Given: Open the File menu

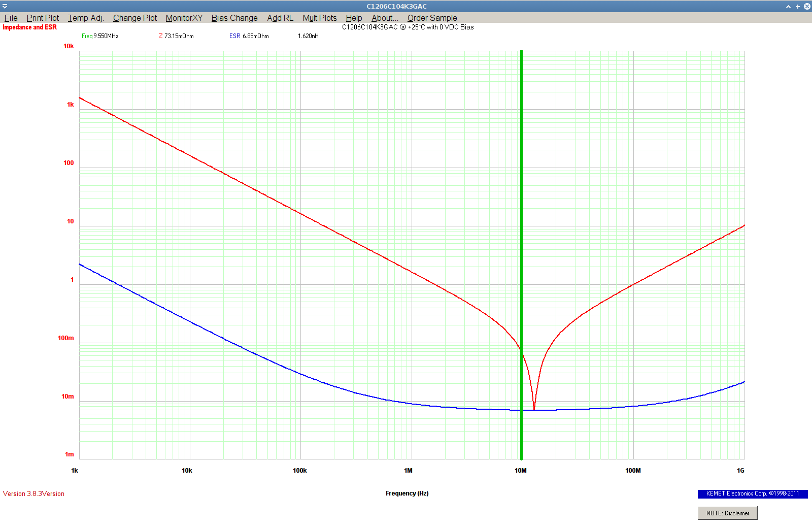Looking at the screenshot, I should pos(11,18).
